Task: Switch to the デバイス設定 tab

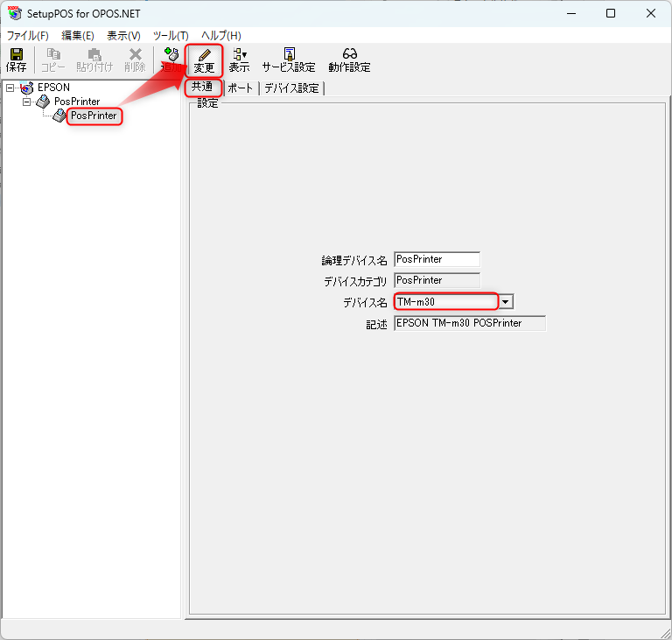Action: pos(292,88)
